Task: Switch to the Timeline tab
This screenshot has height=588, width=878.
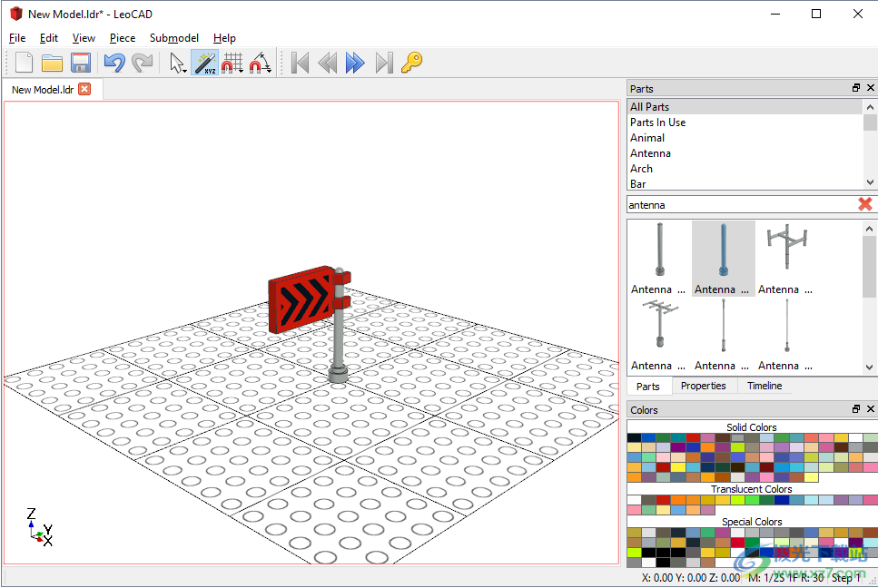Action: pyautogui.click(x=765, y=386)
